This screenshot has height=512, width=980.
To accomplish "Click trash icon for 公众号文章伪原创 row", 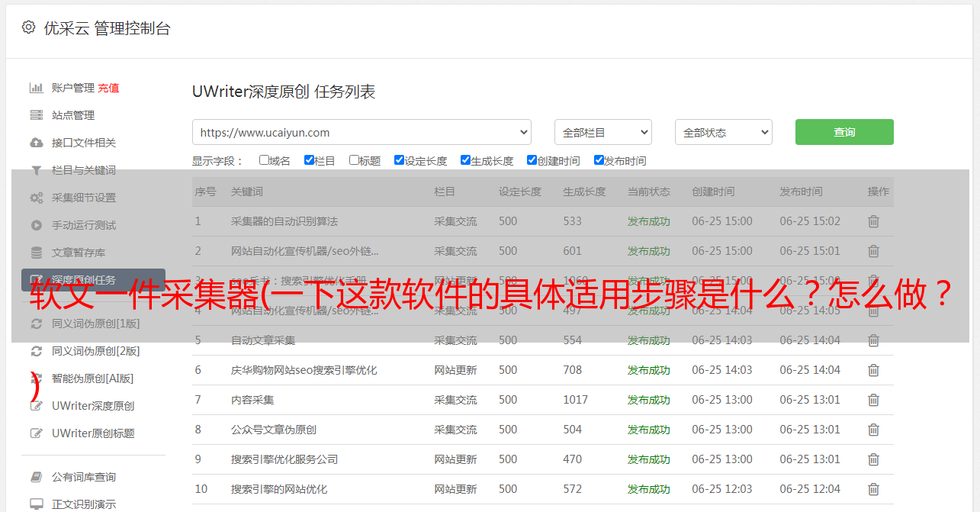I will tap(873, 430).
